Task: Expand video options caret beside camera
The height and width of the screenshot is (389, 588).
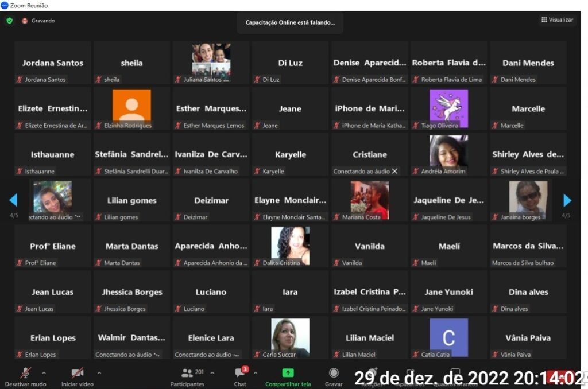Action: [x=99, y=372]
